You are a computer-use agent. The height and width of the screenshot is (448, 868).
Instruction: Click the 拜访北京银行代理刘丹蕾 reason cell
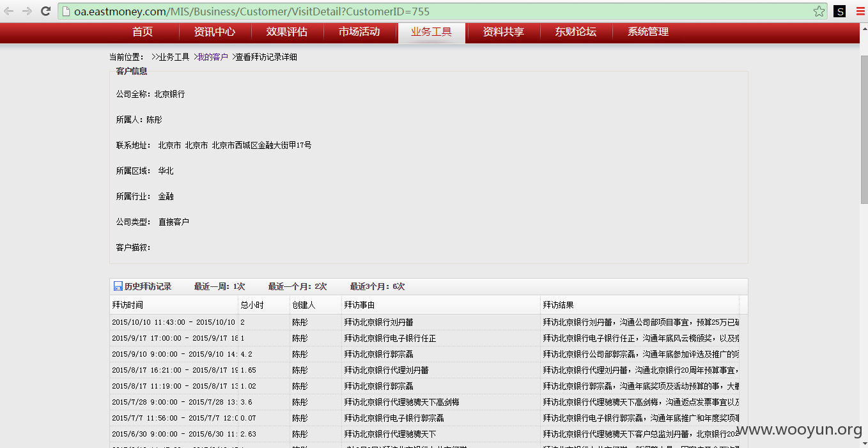coord(441,370)
